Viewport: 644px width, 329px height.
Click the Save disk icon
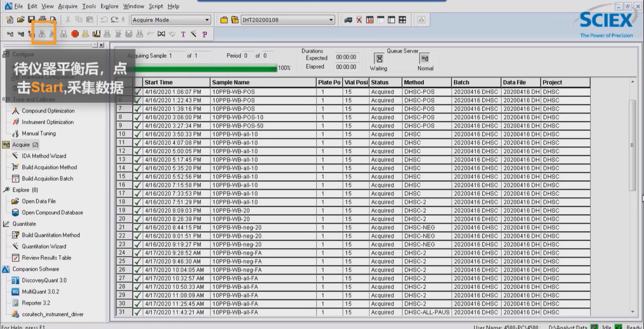32,20
